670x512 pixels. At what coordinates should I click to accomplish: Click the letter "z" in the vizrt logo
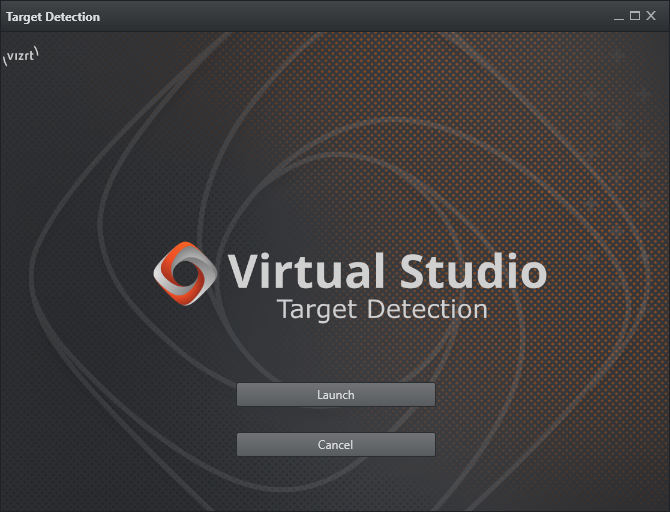21,57
